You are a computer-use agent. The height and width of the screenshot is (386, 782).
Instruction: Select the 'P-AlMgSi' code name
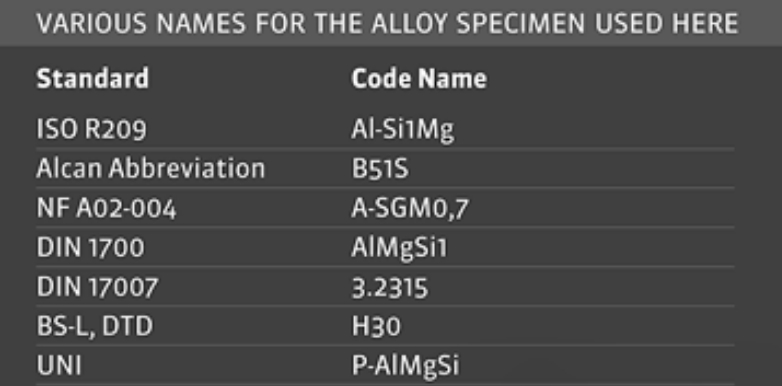coord(405,367)
